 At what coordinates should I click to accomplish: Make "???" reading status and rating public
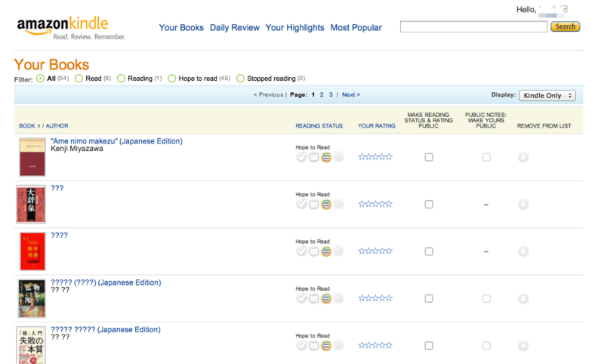point(429,204)
